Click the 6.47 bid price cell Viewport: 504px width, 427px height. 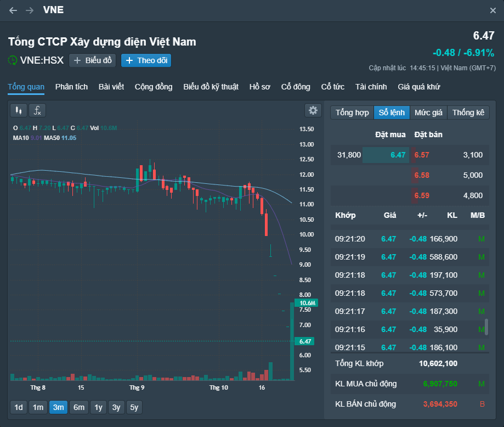click(386, 155)
